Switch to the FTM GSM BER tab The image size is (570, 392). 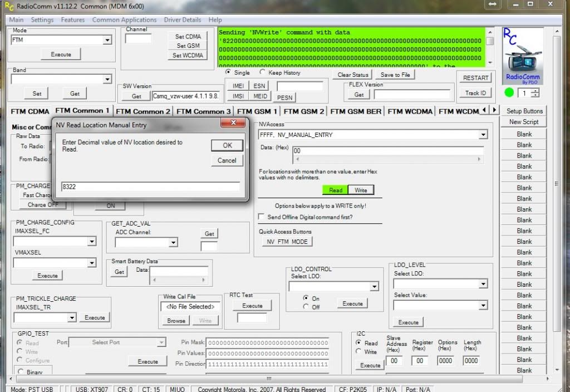356,111
